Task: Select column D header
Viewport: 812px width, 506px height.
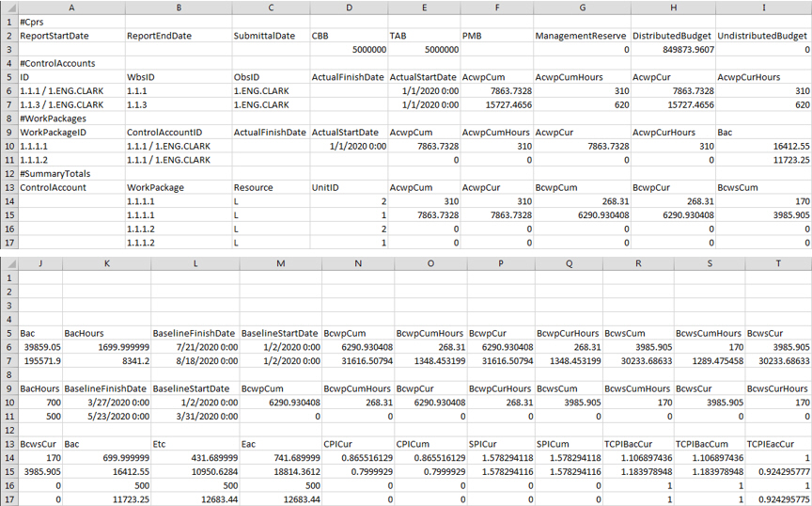Action: click(348, 7)
